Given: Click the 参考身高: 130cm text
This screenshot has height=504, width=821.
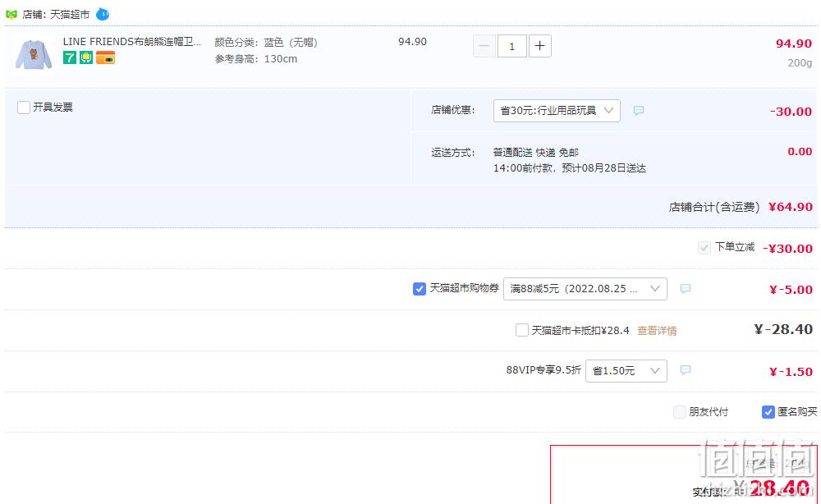Looking at the screenshot, I should point(256,58).
